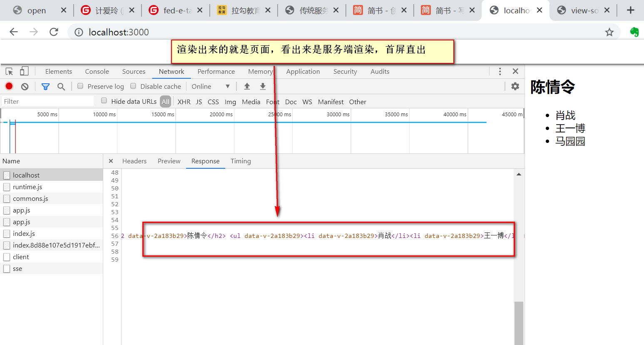
Task: Toggle the device toolbar icon
Action: [x=24, y=71]
